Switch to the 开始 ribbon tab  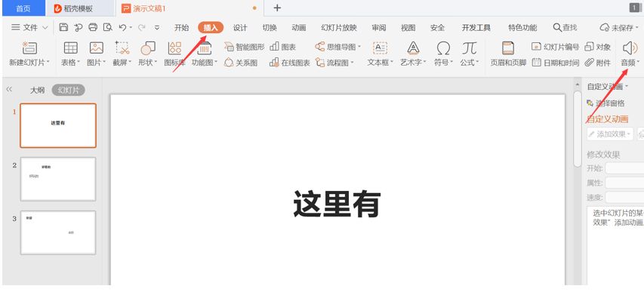pos(181,27)
